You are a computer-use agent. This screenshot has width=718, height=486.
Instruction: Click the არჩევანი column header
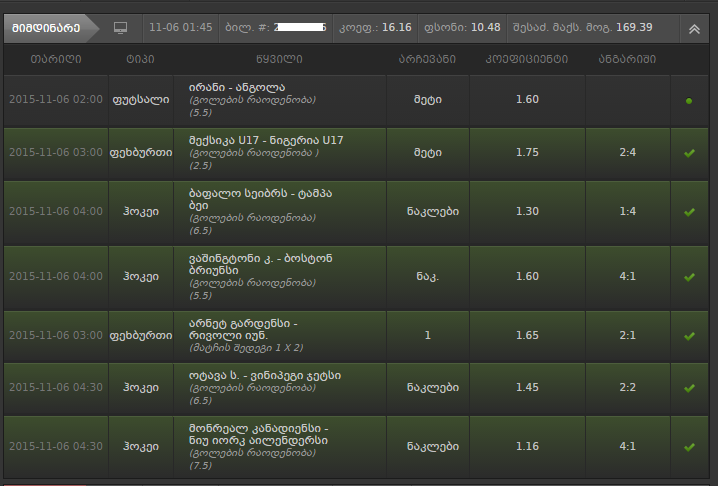point(427,59)
